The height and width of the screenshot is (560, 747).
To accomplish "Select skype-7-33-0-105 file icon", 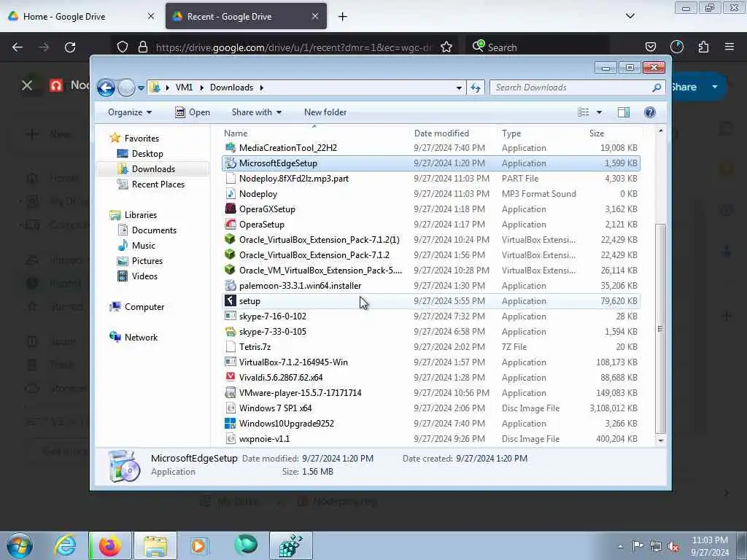I will 231,332.
